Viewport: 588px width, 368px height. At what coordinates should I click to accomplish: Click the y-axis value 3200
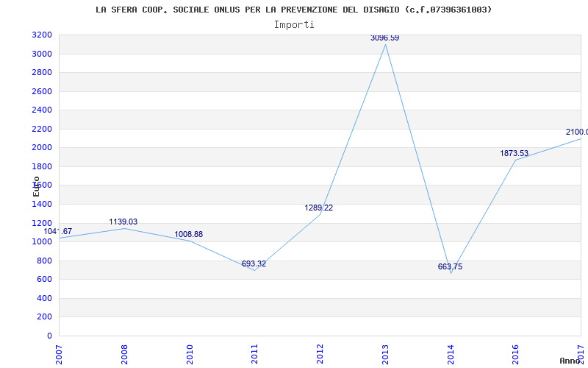coord(42,35)
